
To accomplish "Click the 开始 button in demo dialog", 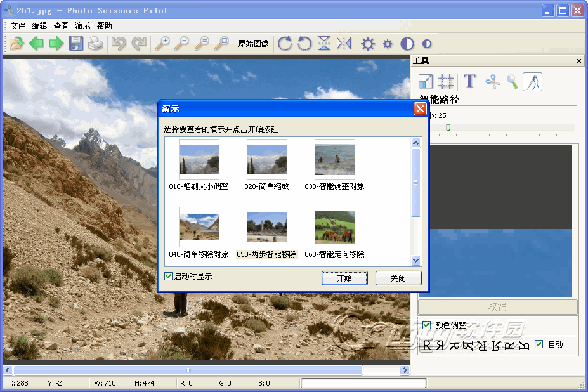I will coord(344,278).
